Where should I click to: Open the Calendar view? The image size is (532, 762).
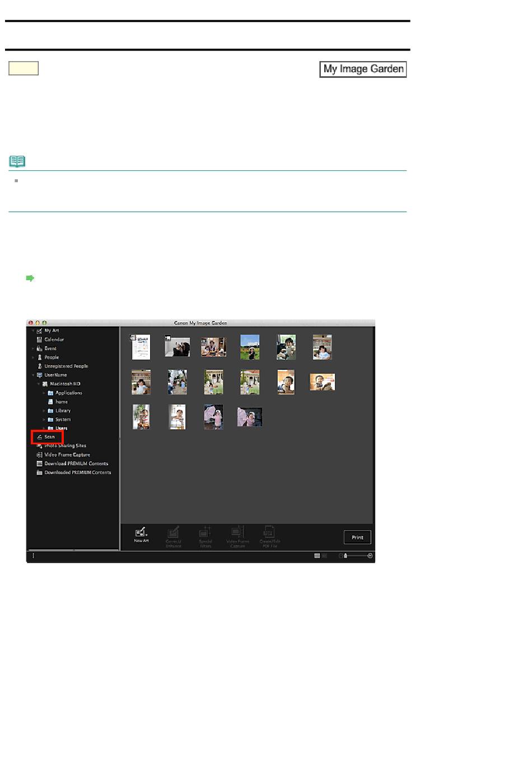[50, 340]
